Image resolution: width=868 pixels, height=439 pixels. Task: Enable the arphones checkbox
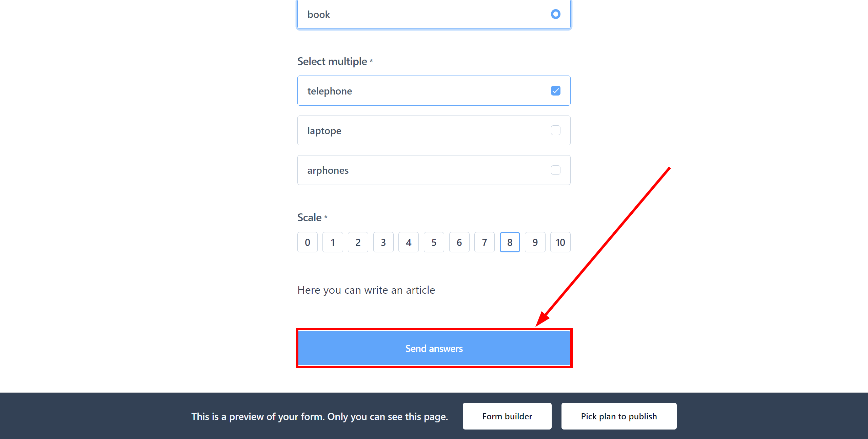pyautogui.click(x=556, y=170)
